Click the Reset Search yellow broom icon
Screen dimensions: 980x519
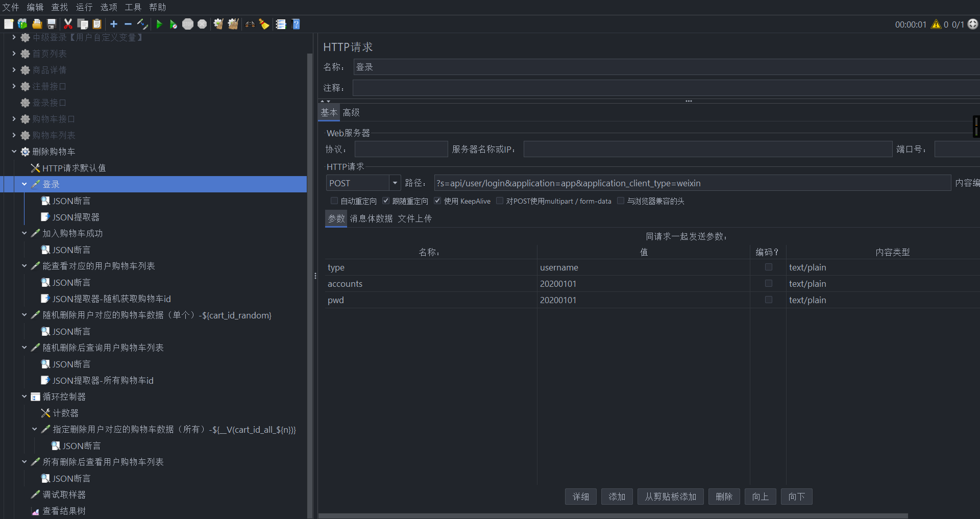[264, 24]
